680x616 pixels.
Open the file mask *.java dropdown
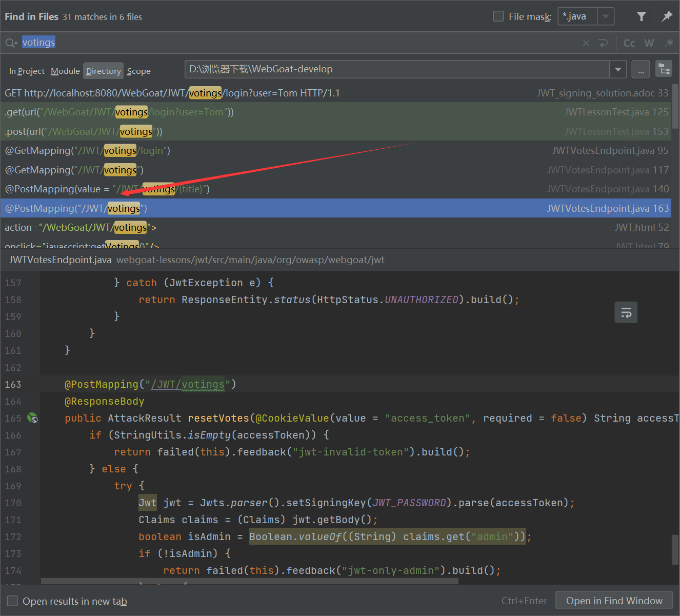click(606, 16)
